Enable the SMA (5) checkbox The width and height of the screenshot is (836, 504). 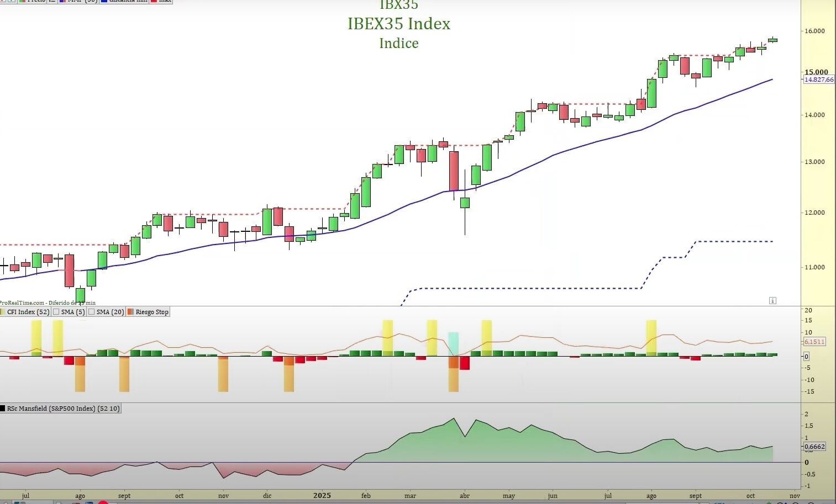pyautogui.click(x=56, y=312)
